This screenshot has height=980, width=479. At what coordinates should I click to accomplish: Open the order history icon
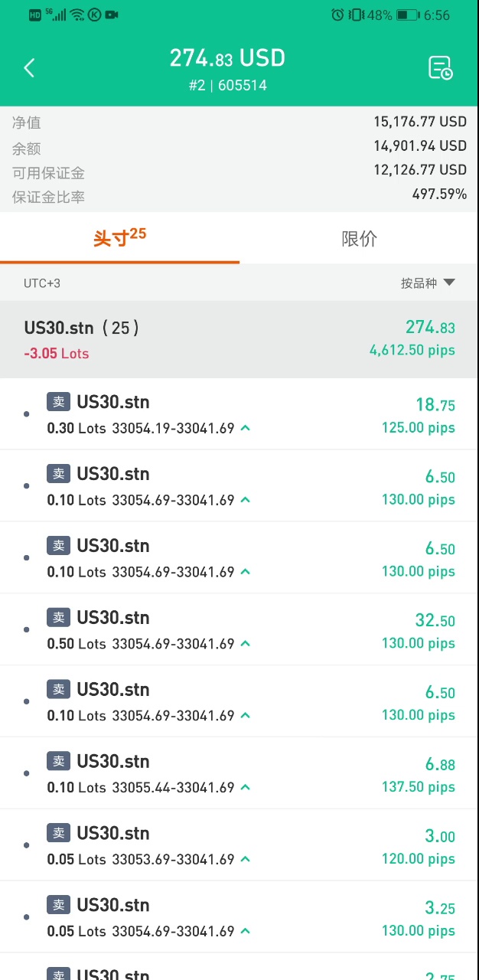[440, 68]
